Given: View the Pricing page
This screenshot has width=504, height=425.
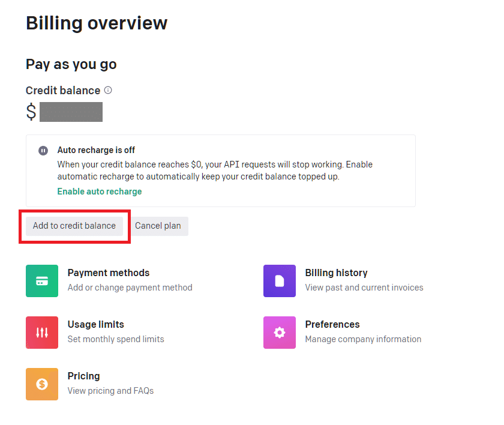Looking at the screenshot, I should pos(83,376).
